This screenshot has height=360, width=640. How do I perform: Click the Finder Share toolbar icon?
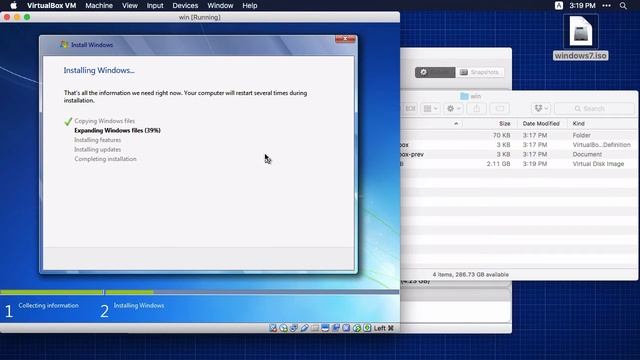476,108
